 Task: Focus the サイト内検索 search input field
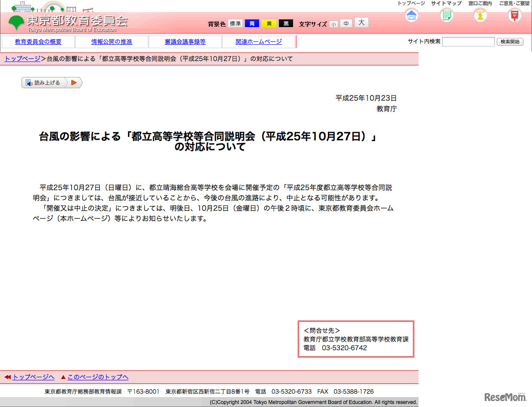[468, 42]
